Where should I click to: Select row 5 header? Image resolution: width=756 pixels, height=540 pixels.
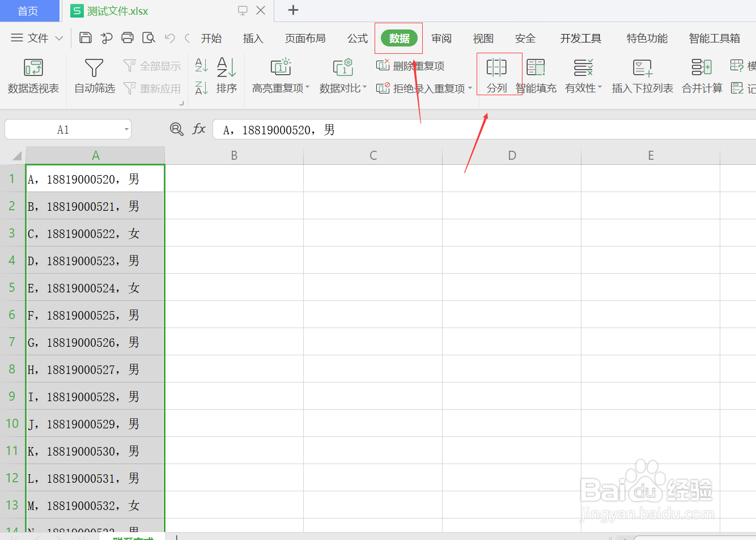point(12,287)
